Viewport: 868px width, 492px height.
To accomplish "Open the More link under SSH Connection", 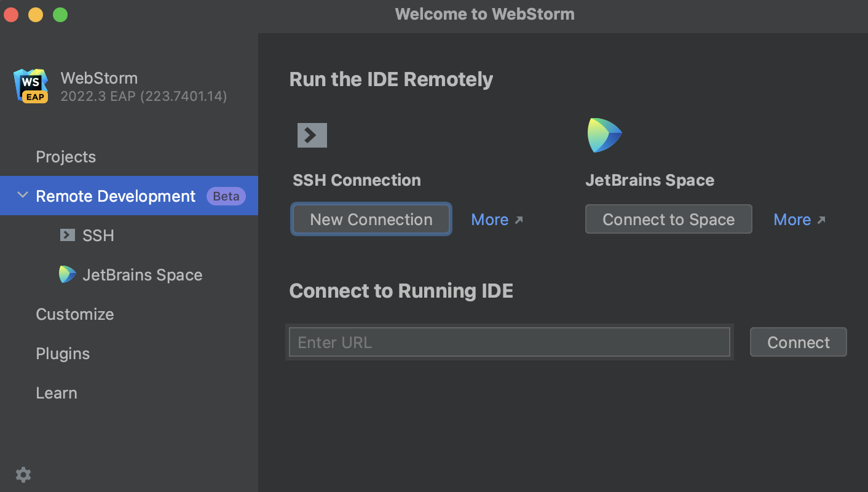I will coord(491,219).
